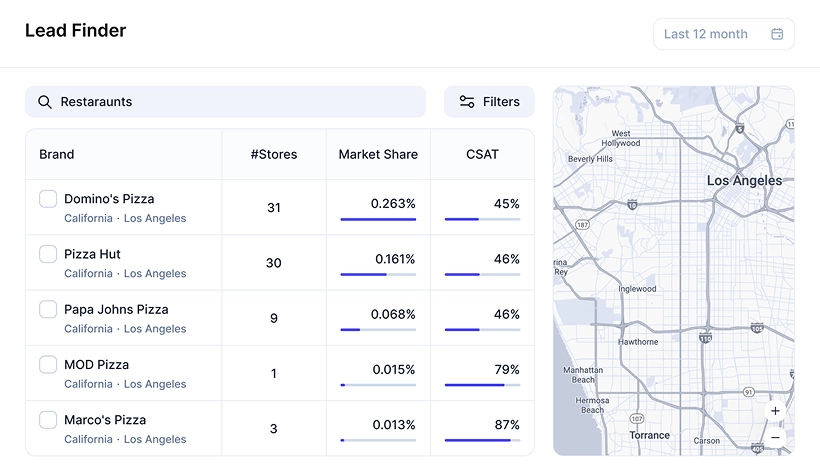Open the Domino's Pizza brand name

(x=109, y=199)
